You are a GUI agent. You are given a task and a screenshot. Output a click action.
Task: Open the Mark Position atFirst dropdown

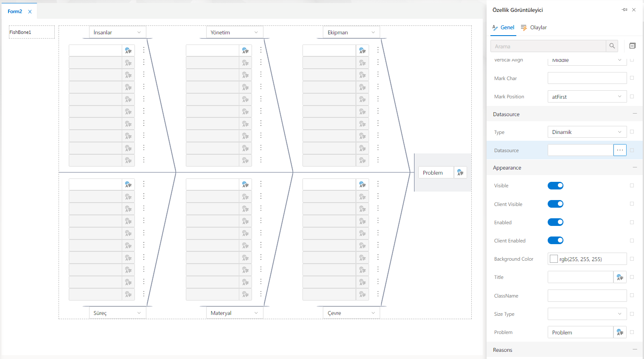(587, 97)
